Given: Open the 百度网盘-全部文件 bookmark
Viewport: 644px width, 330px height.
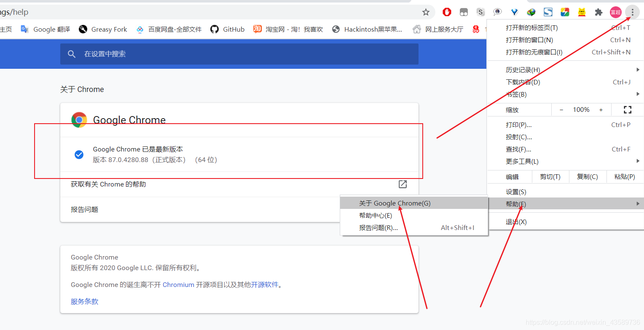Looking at the screenshot, I should [169, 29].
